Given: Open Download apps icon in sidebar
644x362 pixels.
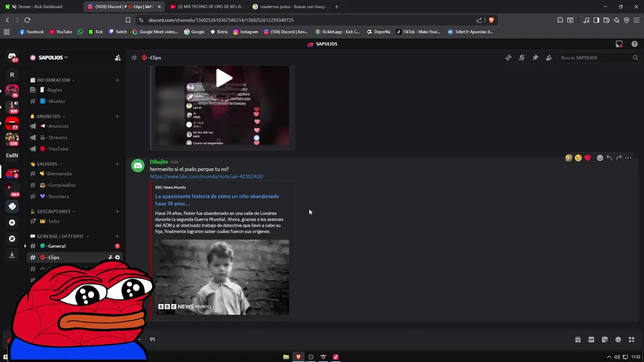Looking at the screenshot, I should pyautogui.click(x=12, y=254).
